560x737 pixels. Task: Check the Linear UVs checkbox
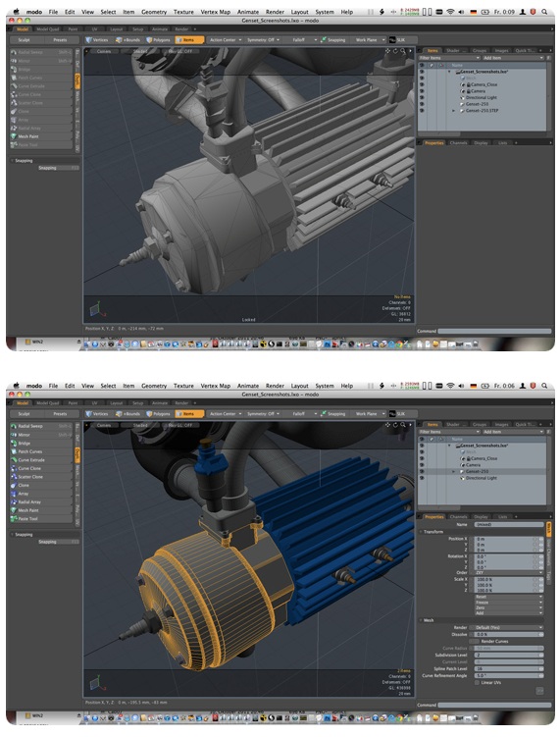coord(476,682)
